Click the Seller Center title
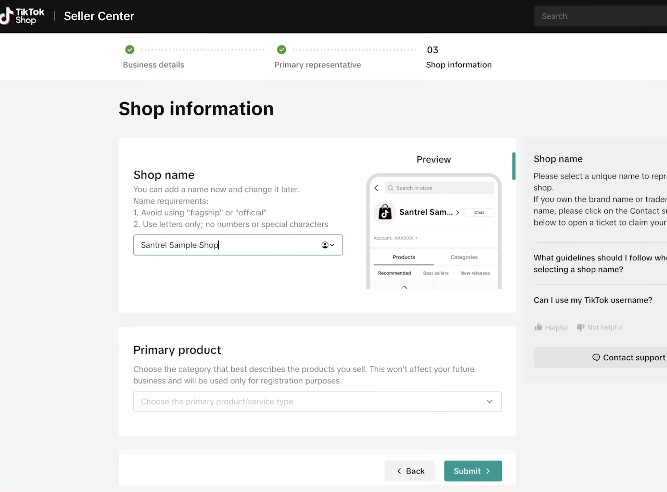Screen dimensions: 667x492 click(x=99, y=16)
